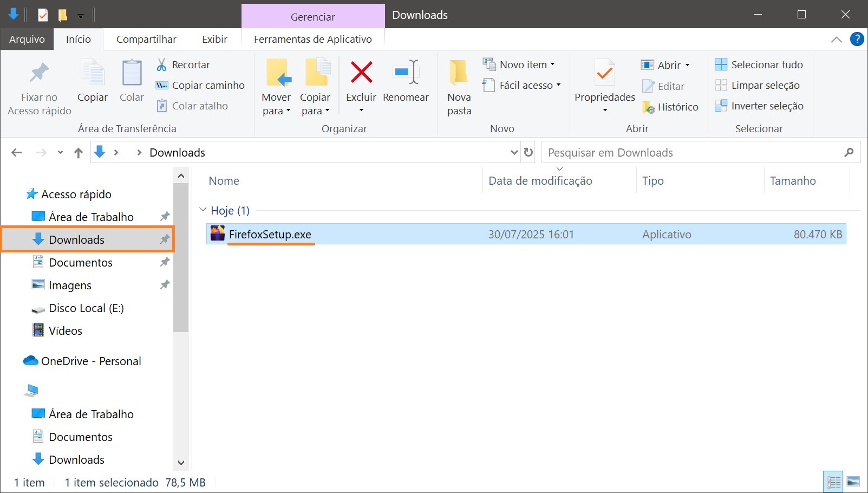This screenshot has width=868, height=493.
Task: Click Limpar seleção
Action: (x=757, y=85)
